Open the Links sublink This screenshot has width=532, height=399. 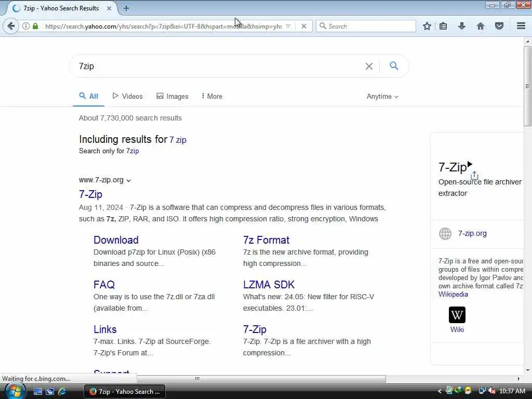[x=105, y=329]
